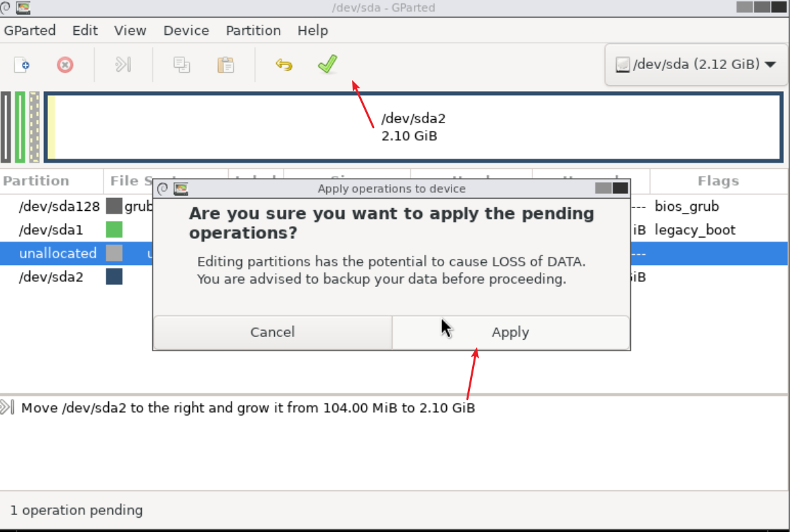Click the /dev/sda2 block in disk map

pos(414,128)
